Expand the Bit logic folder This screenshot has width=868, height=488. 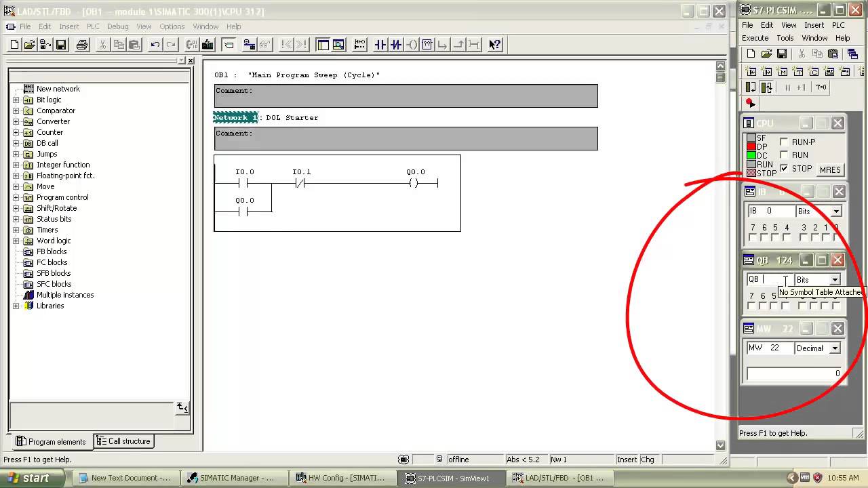[16, 100]
